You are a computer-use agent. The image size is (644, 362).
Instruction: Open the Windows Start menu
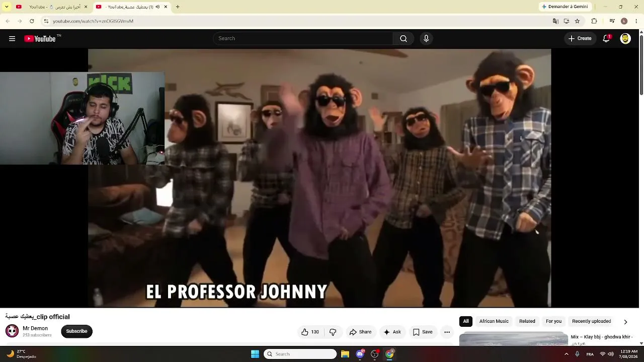(255, 354)
